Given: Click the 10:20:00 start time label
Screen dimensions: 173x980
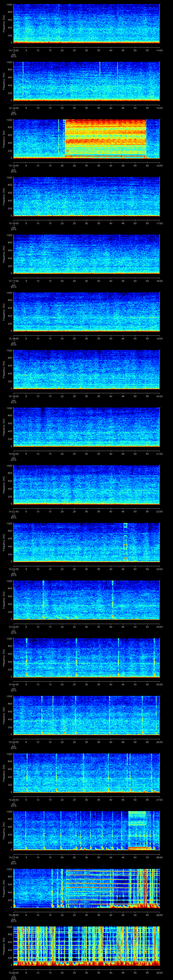Looking at the screenshot, I should pyautogui.click(x=13, y=454).
